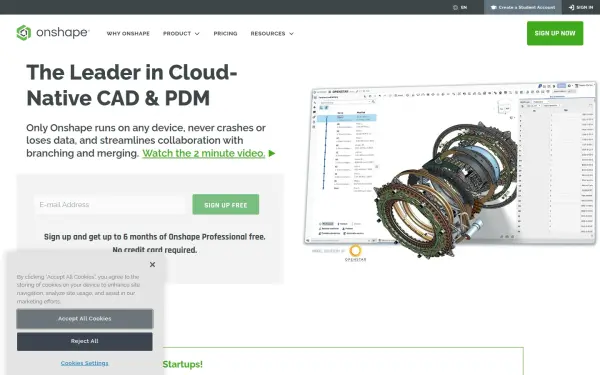
Task: Open the Pricing page
Action: click(225, 34)
